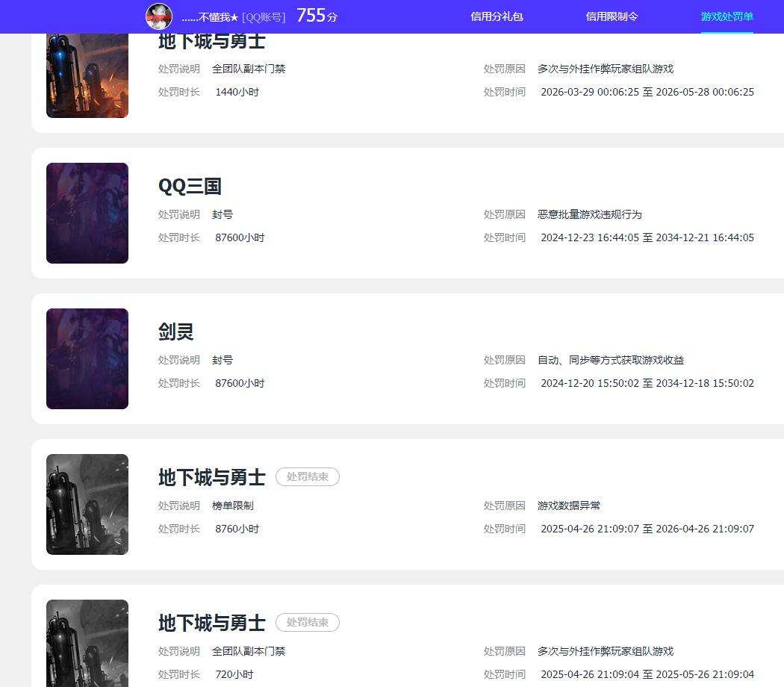
Task: Click date range starting 2025-04-26 21:09:04
Action: click(647, 674)
